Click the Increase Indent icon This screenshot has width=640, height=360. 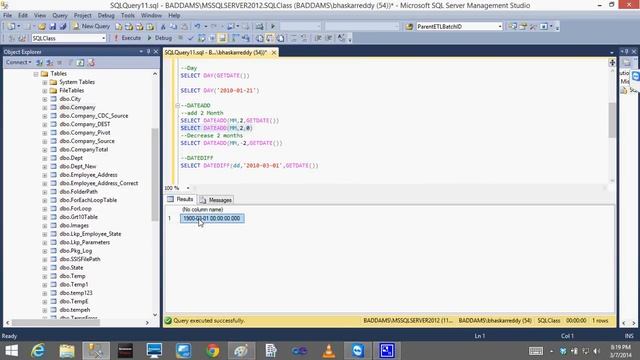point(329,38)
